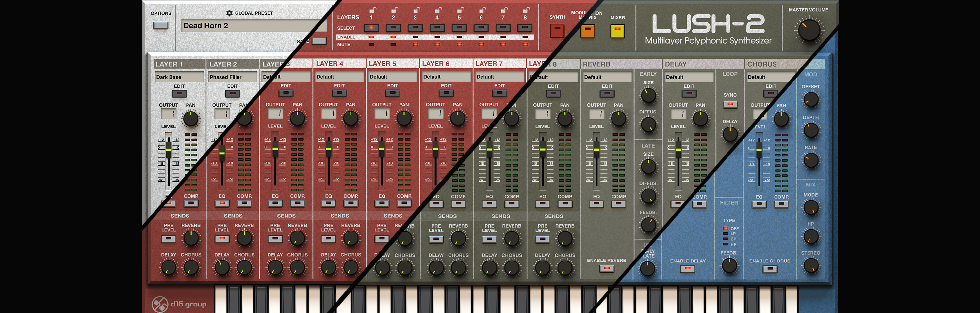The width and height of the screenshot is (980, 313).
Task: Turn the Master Volume knob
Action: tap(808, 30)
